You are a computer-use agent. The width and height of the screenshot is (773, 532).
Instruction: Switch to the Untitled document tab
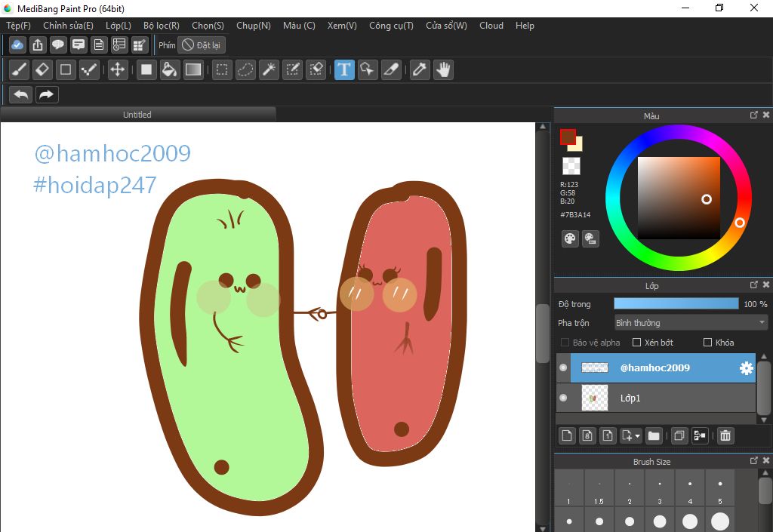(137, 115)
